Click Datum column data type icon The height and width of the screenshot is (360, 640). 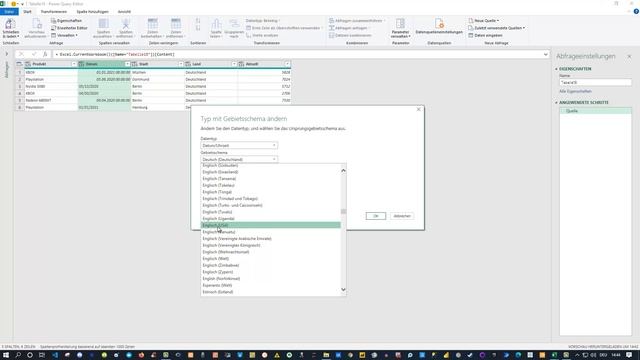[82, 64]
